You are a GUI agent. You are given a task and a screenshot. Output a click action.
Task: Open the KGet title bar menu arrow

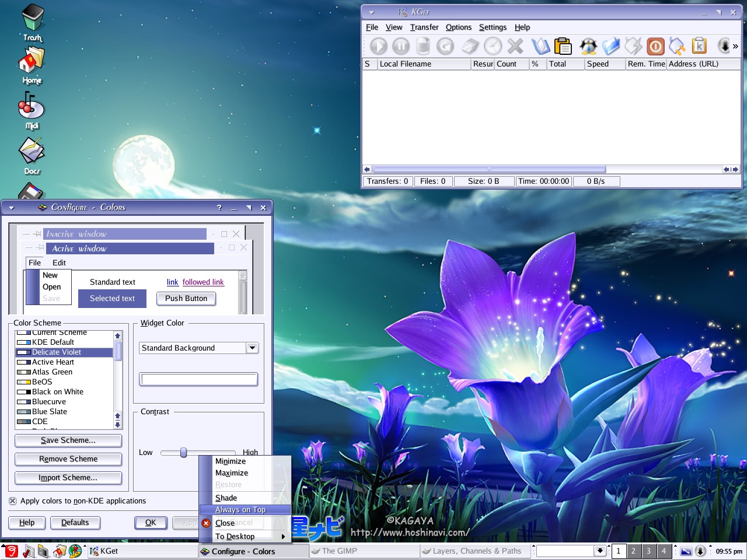[371, 12]
